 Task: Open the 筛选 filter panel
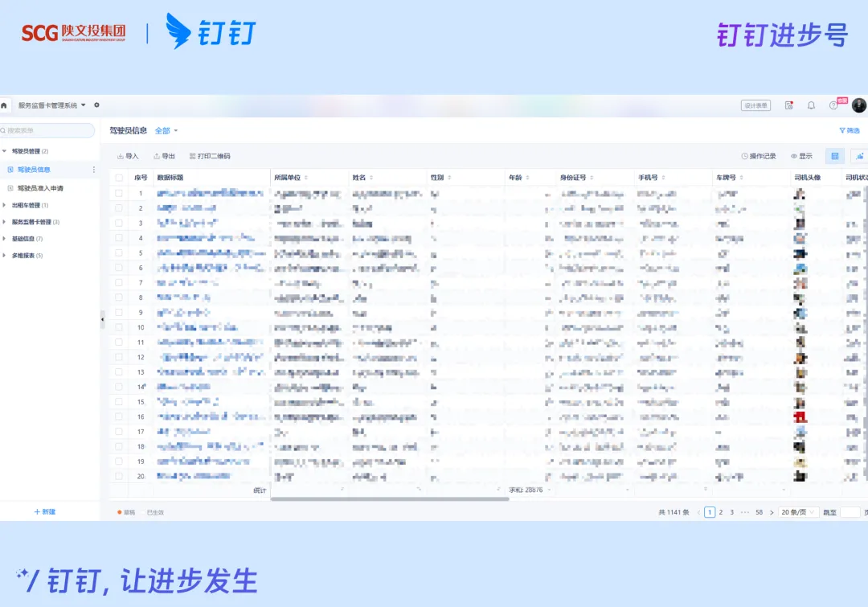point(850,131)
